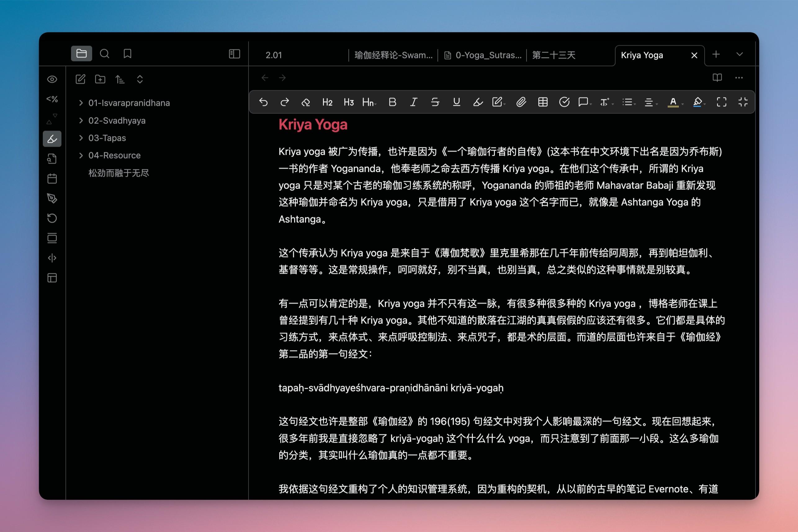
Task: Open the text size format dropdown
Action: [607, 102]
